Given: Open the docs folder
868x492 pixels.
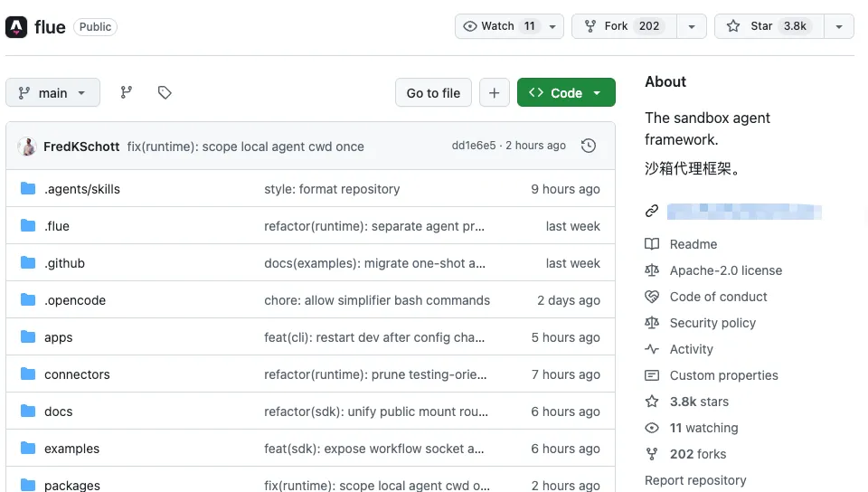Looking at the screenshot, I should point(58,412).
